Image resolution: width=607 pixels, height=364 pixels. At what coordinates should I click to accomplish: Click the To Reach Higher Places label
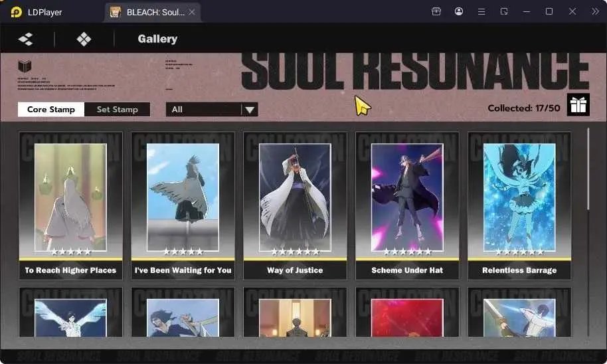click(70, 270)
